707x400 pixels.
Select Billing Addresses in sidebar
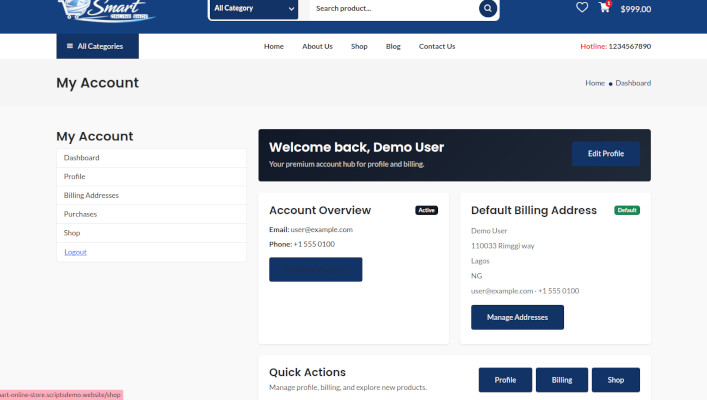(152, 195)
